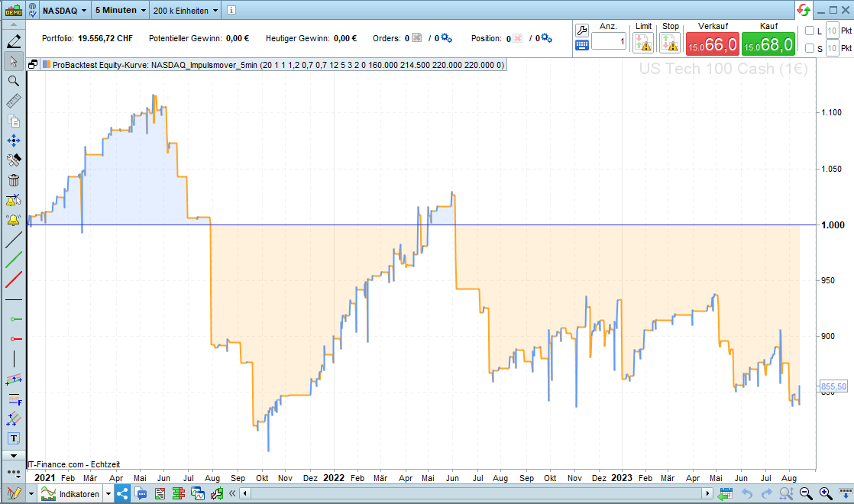Image resolution: width=854 pixels, height=504 pixels.
Task: Activate the magnifier zoom tool
Action: click(14, 81)
